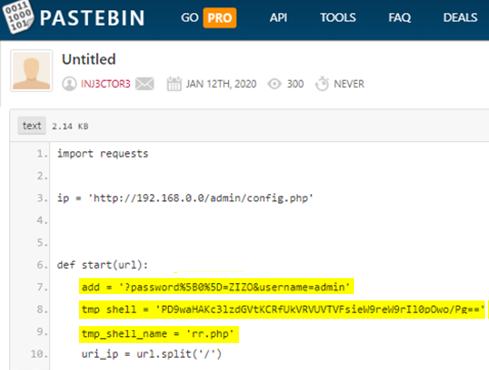
Task: Open the INJ3CTOR3 author profile link
Action: (x=106, y=84)
